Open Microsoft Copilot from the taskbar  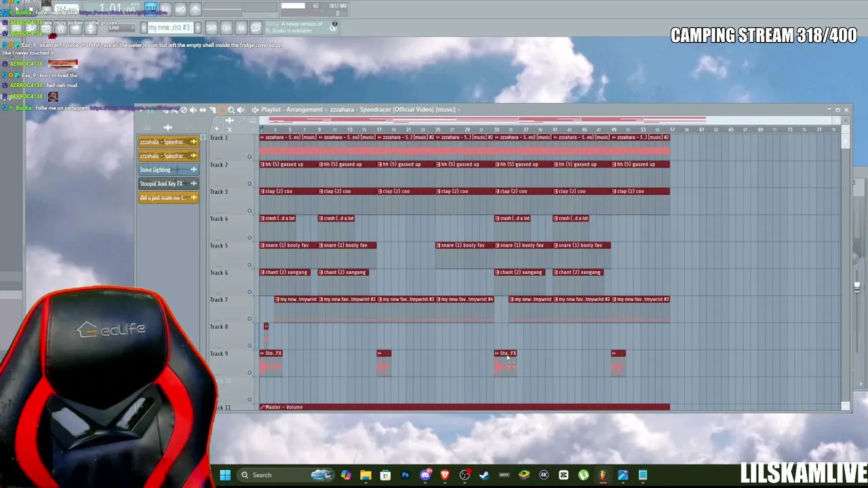point(346,475)
